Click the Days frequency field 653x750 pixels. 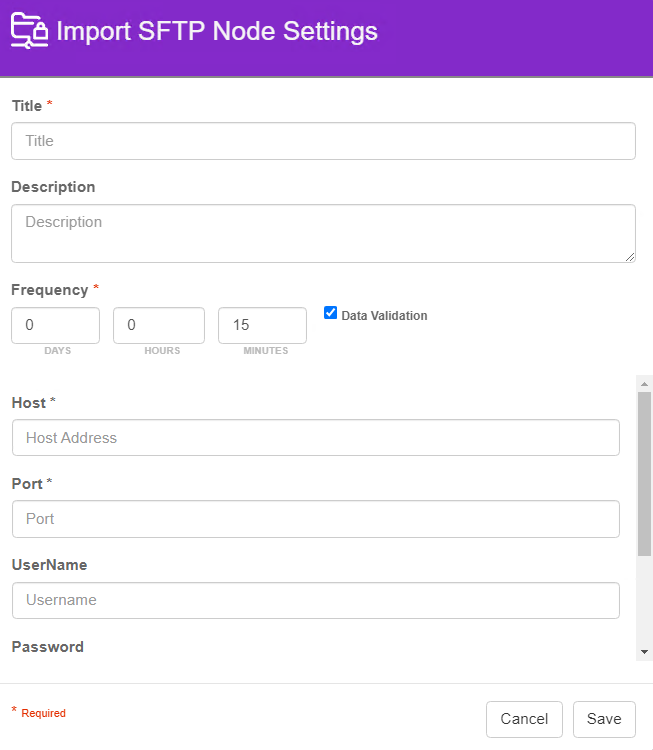click(x=55, y=325)
